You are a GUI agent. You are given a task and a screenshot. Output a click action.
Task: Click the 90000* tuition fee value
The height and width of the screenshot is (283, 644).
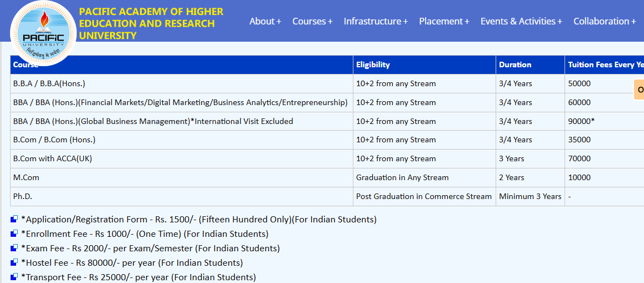(x=581, y=121)
